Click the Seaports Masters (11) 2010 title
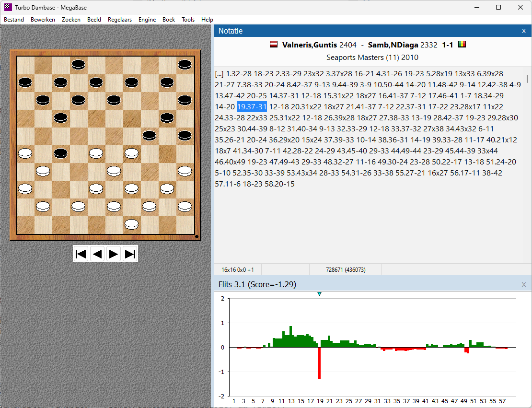The image size is (532, 408). point(372,58)
